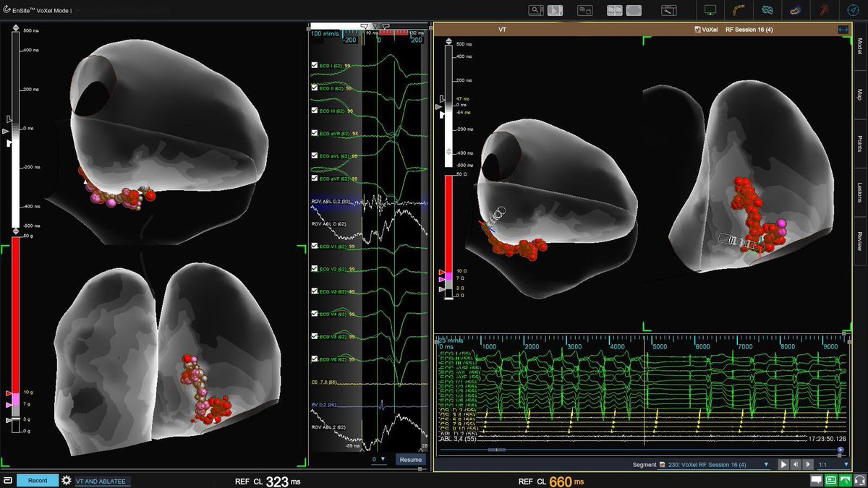
Task: Open the 100 mm/s sweep speed selector
Action: tap(325, 33)
